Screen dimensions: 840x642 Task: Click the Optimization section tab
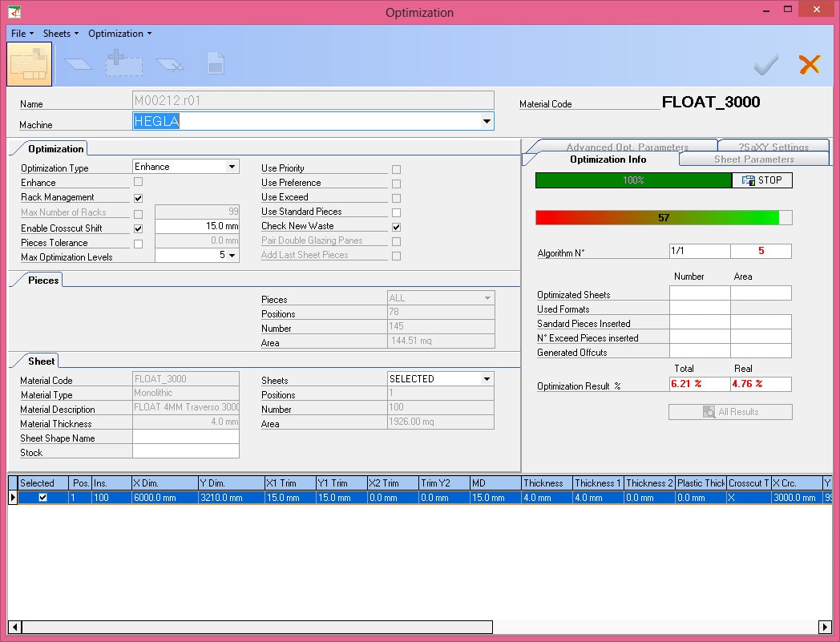[56, 149]
